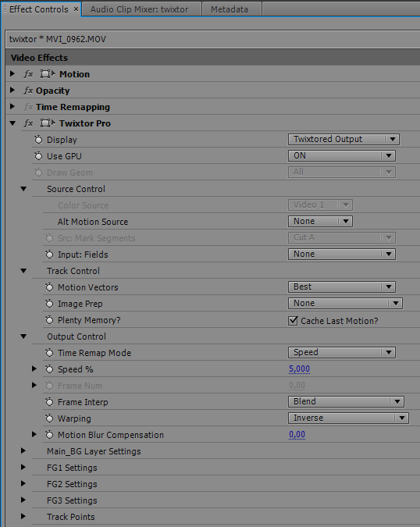Collapse the Track Control group
Viewport: 420px width, 527px height.
(23, 271)
